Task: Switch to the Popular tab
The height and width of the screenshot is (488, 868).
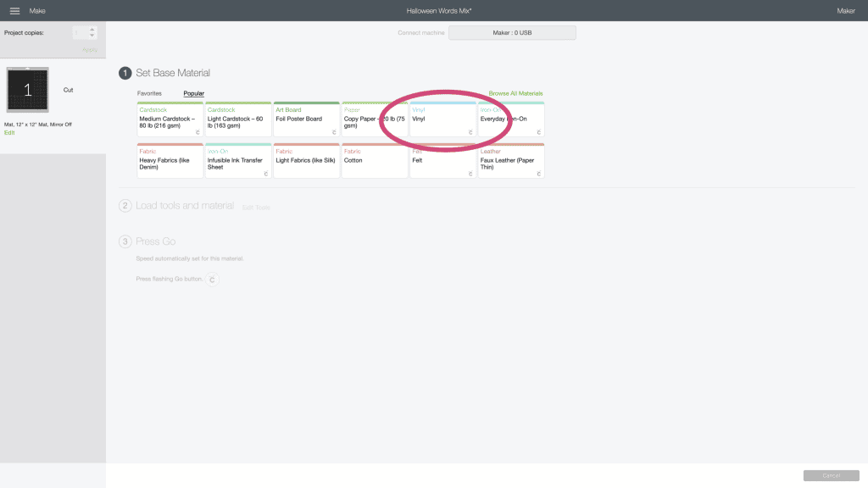Action: pyautogui.click(x=194, y=93)
